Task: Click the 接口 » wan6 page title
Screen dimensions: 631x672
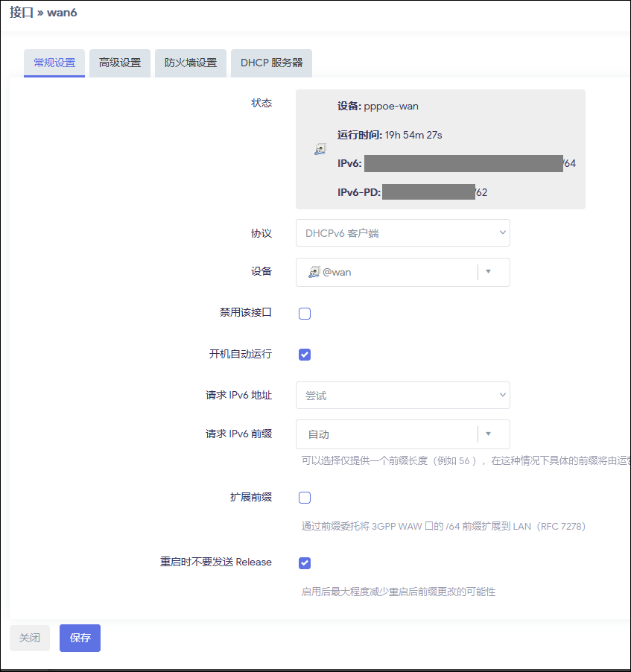Action: [43, 13]
